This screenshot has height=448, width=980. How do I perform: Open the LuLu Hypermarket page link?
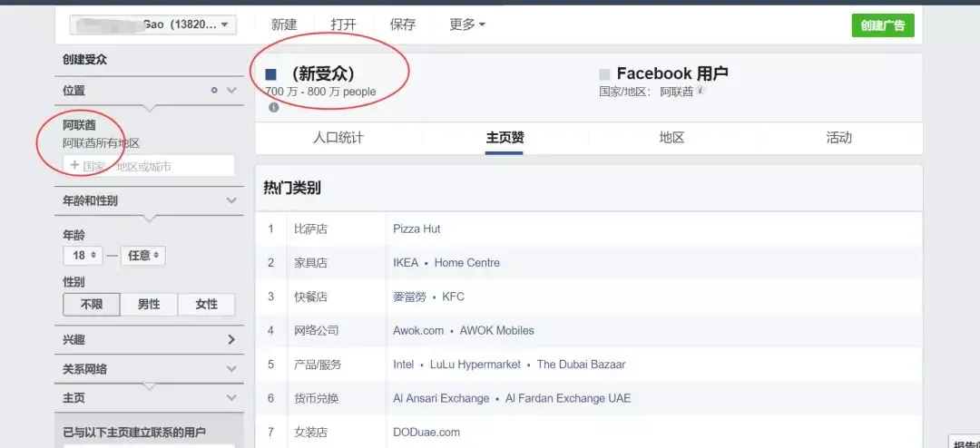(x=475, y=365)
